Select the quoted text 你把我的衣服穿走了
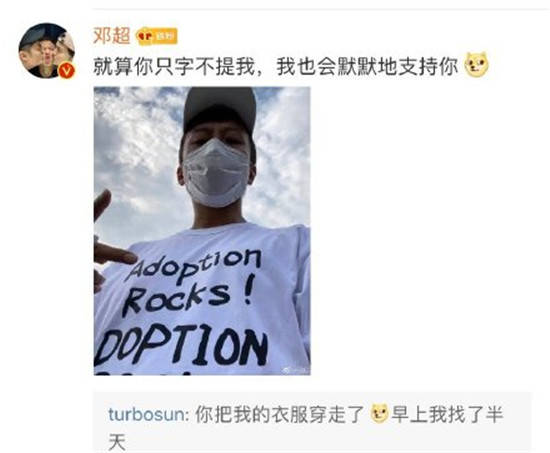 point(280,414)
